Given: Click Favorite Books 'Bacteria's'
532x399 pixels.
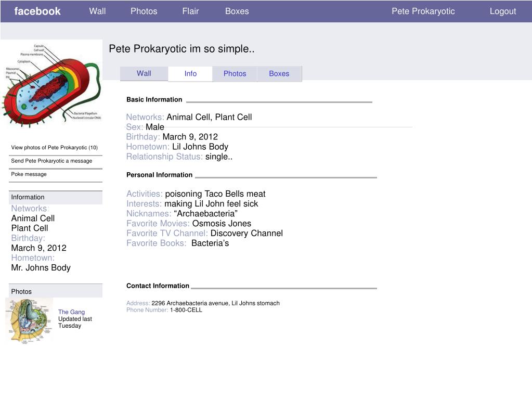Looking at the screenshot, I should [210, 243].
